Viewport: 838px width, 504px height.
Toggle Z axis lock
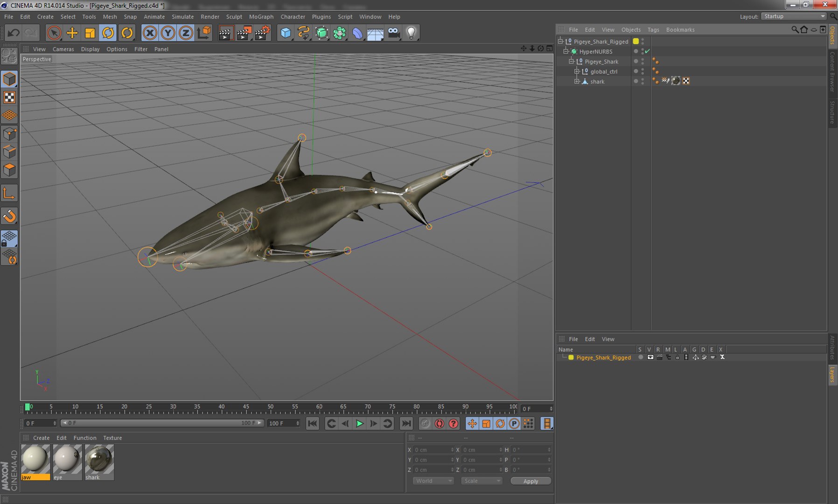[x=186, y=33]
